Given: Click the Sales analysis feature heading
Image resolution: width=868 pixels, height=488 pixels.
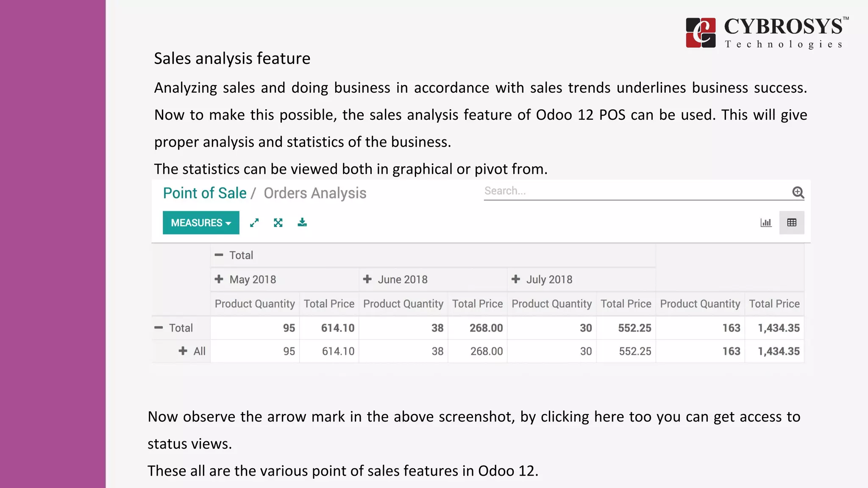Looking at the screenshot, I should point(232,58).
